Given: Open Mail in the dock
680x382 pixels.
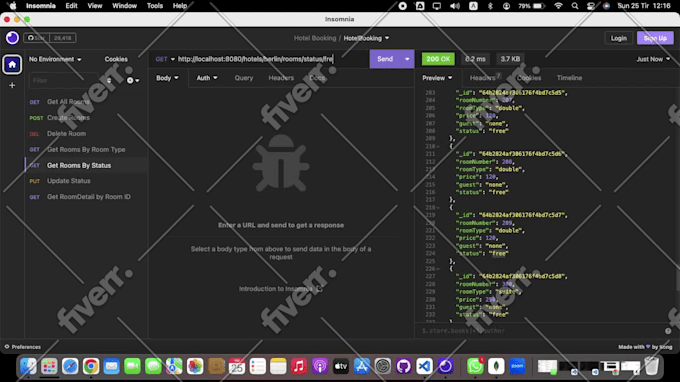Looking at the screenshot, I should [111, 366].
